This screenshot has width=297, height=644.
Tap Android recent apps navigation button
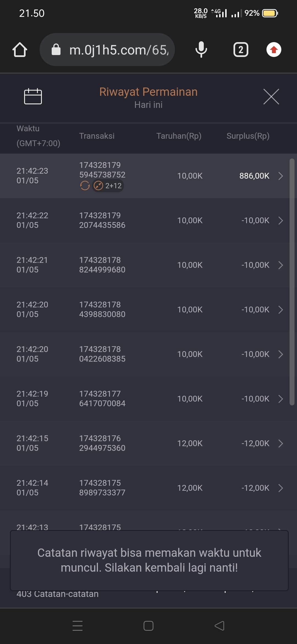click(x=78, y=626)
